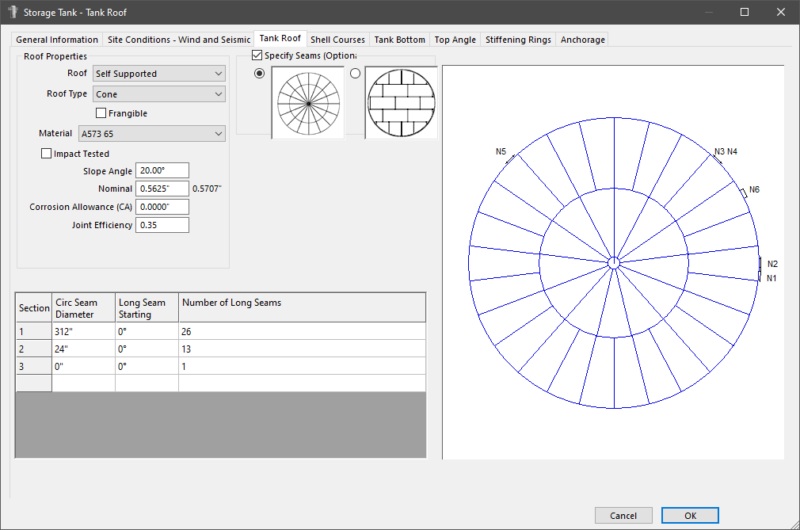Click the Storage Tank title bar icon
Image resolution: width=800 pixels, height=530 pixels.
(12, 12)
